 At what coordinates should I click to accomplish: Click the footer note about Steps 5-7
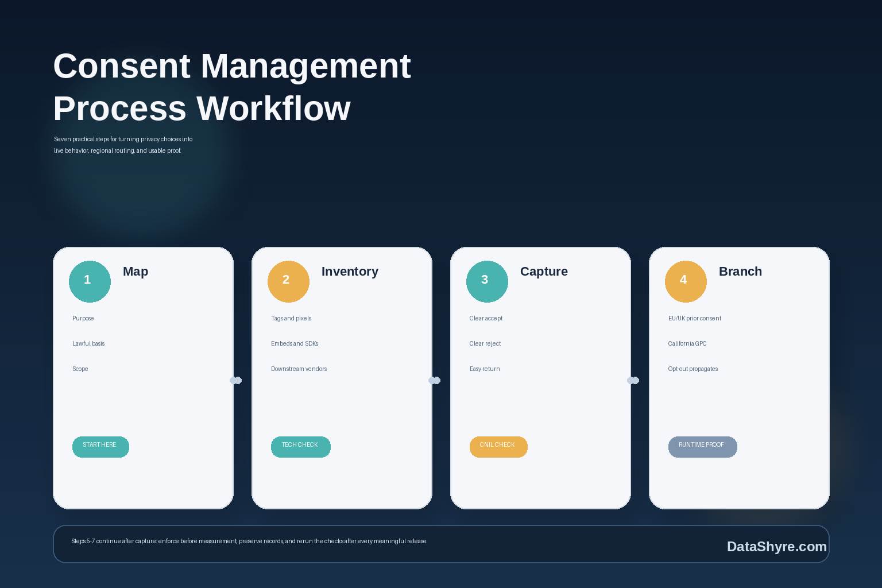[249, 541]
